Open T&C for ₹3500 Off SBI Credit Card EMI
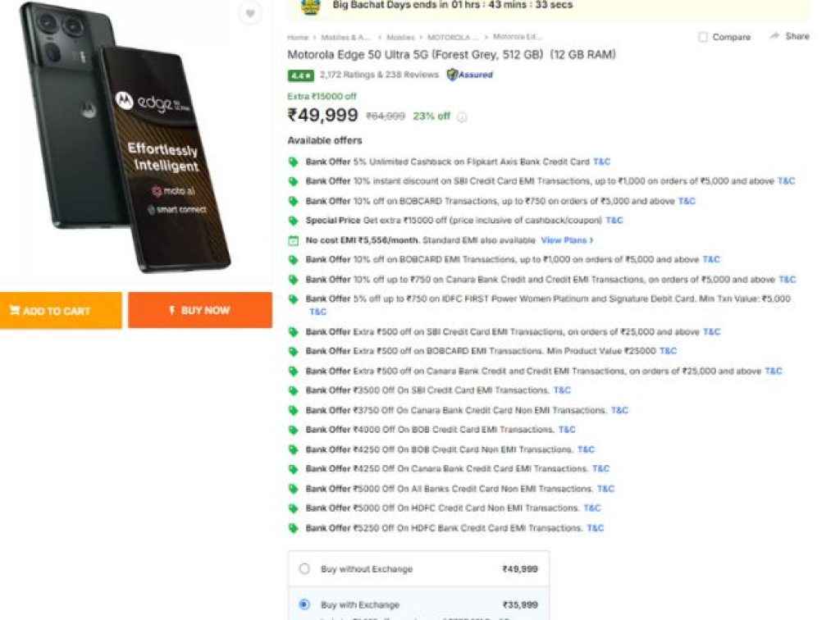Image resolution: width=840 pixels, height=620 pixels. (x=562, y=390)
